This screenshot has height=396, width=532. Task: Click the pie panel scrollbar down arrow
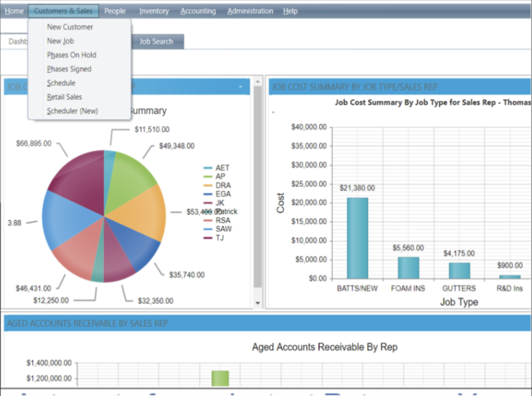258,303
